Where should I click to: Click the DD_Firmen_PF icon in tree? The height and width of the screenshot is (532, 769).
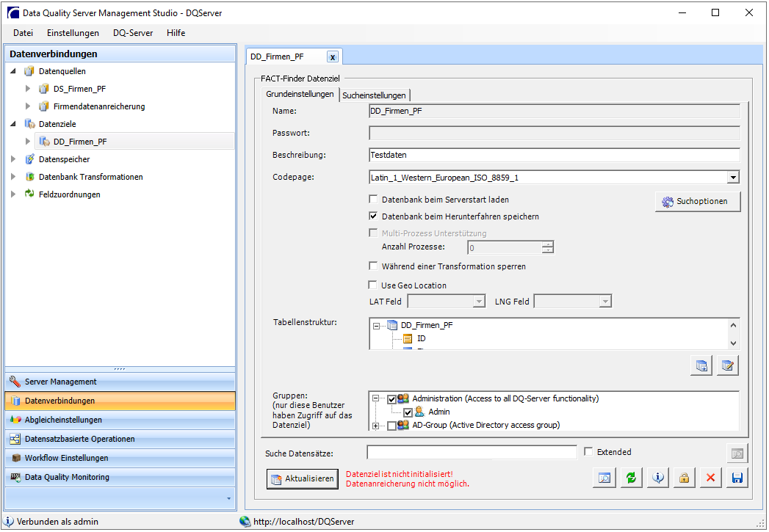45,142
